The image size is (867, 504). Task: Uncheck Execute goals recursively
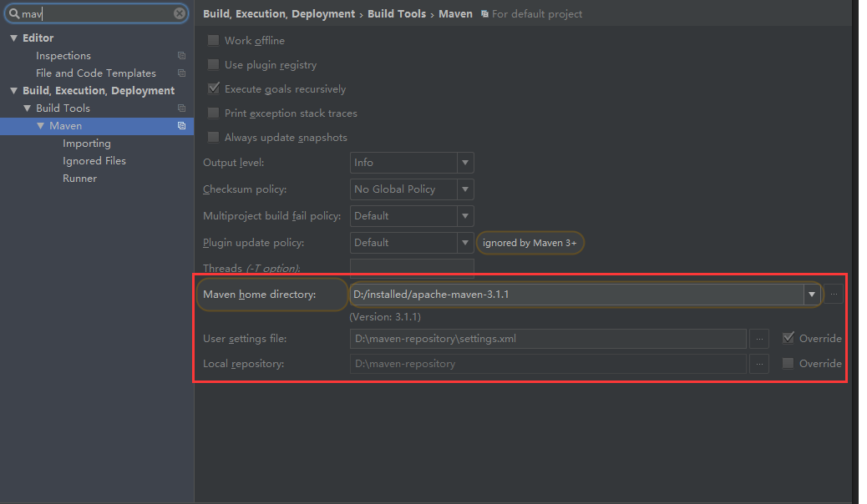pyautogui.click(x=213, y=88)
